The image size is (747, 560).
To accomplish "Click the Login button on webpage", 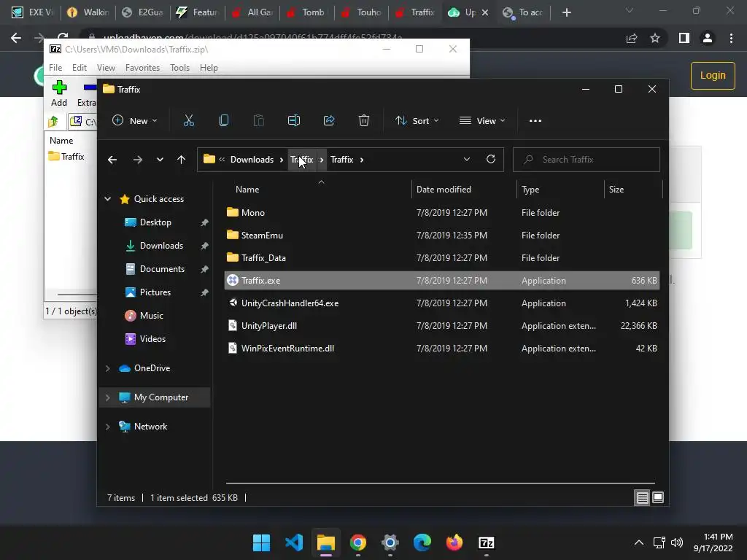I will coord(713,76).
